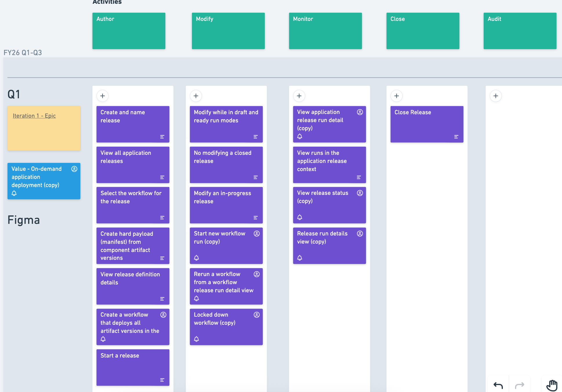The image size is (562, 392).
Task: Click 'No modifying a closed release' text
Action: (223, 157)
